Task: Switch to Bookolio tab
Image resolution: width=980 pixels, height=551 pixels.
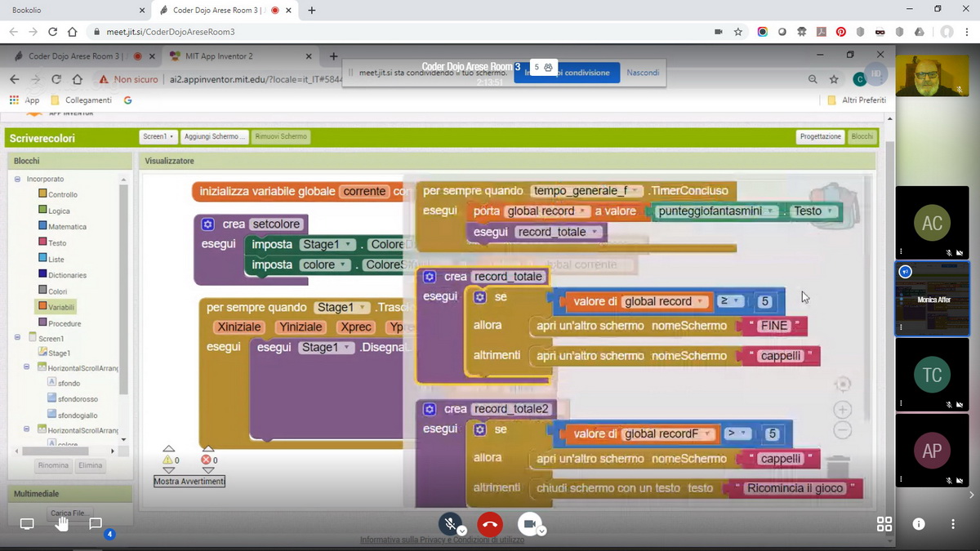Action: coord(75,11)
